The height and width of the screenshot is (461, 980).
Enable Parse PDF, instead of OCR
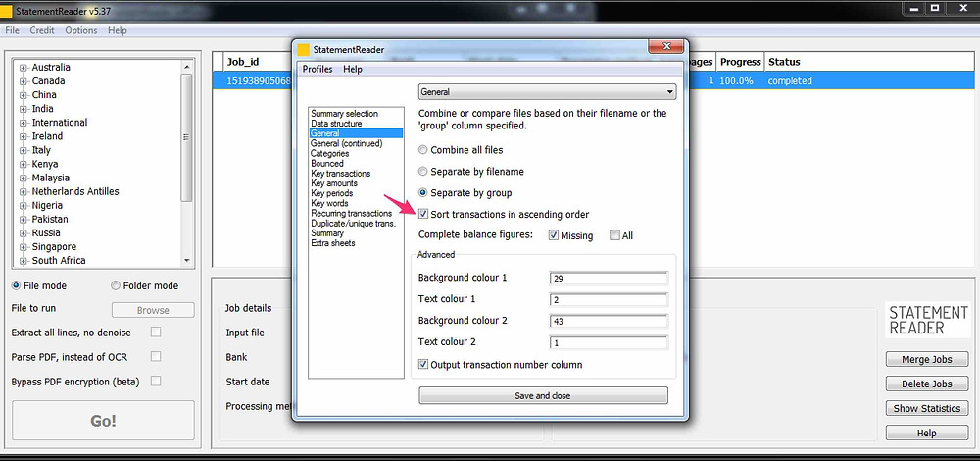(156, 357)
